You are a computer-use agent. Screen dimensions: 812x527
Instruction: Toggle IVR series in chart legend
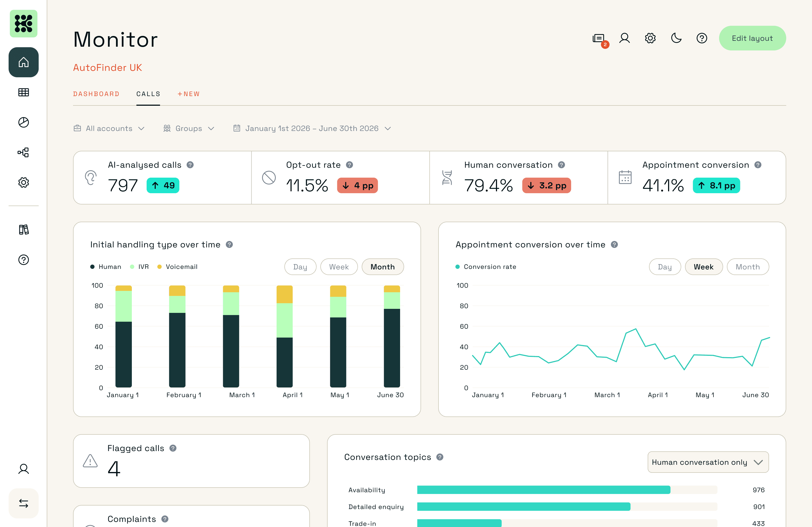point(139,267)
